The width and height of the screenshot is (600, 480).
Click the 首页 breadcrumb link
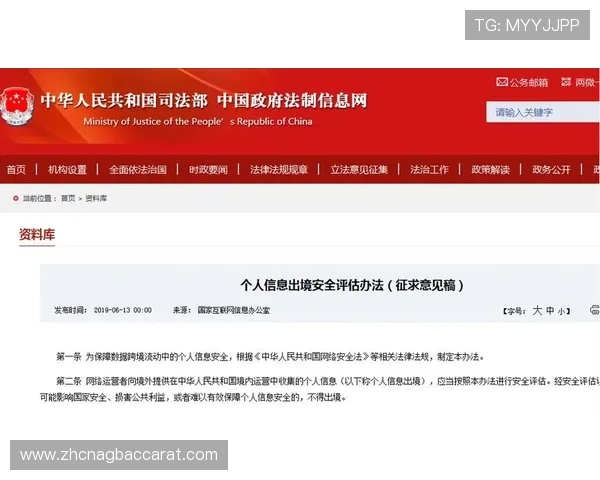pyautogui.click(x=68, y=198)
